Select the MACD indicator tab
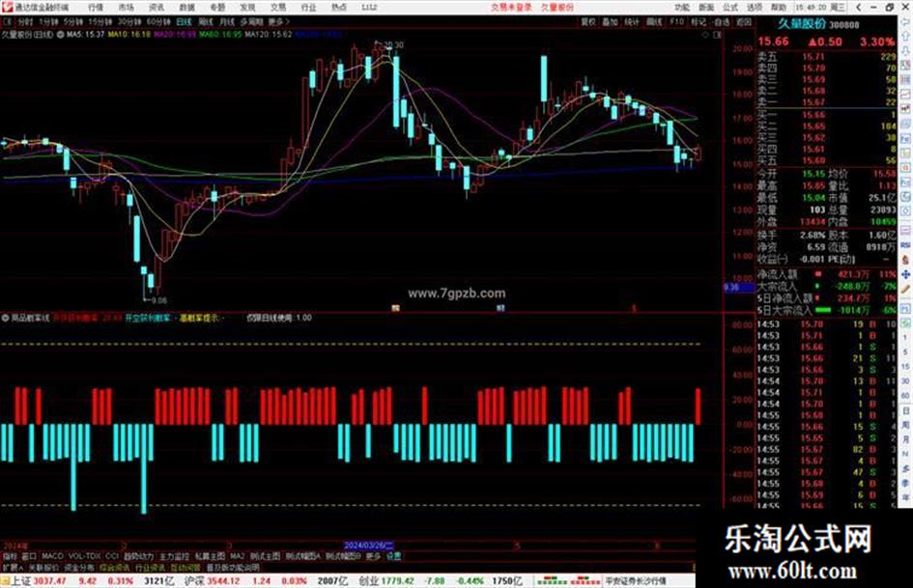913x588 pixels. (52, 556)
